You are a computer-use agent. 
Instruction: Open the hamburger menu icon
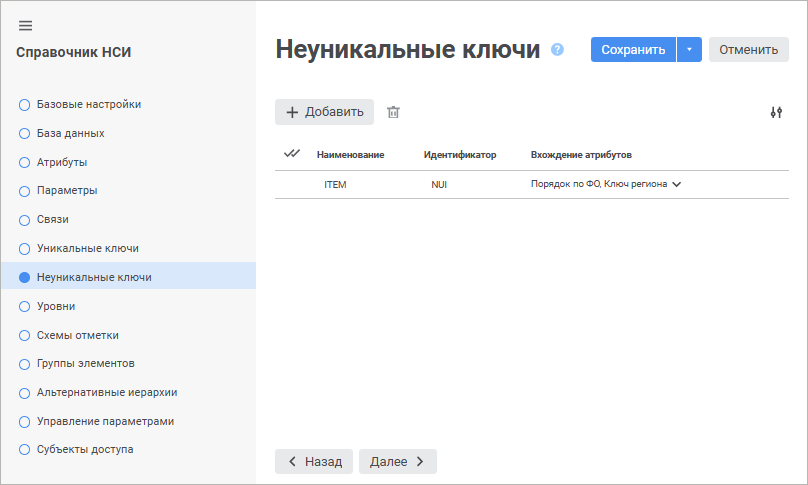pos(25,25)
